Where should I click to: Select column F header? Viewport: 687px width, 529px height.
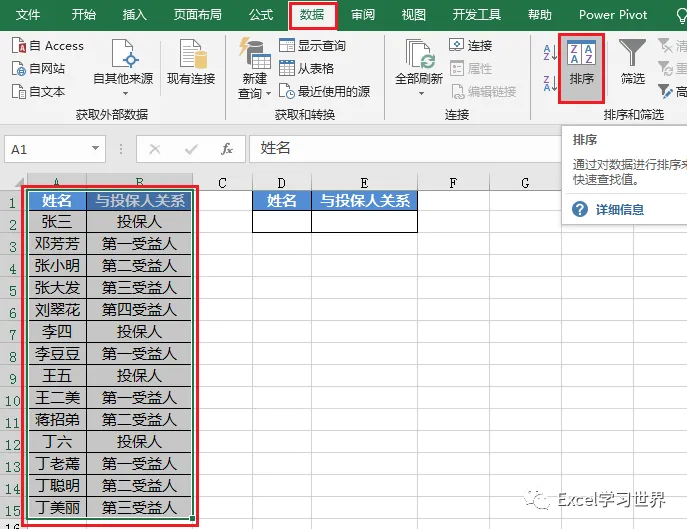453,182
